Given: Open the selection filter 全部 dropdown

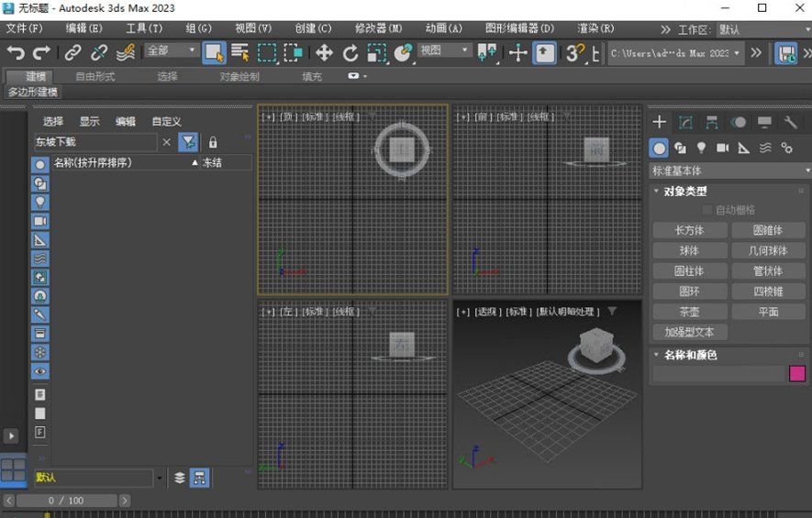Looking at the screenshot, I should 172,50.
